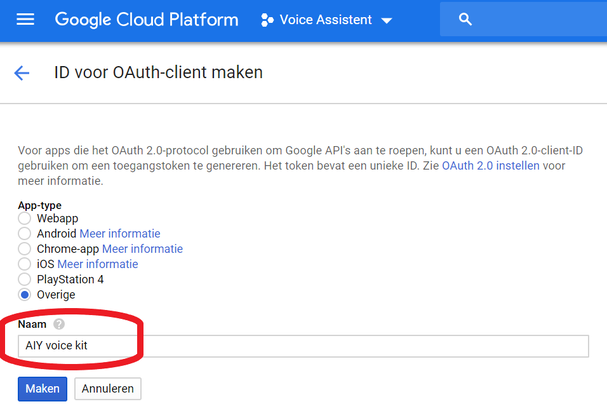Select Chrome-app as app type
This screenshot has width=607, height=411.
(25, 249)
